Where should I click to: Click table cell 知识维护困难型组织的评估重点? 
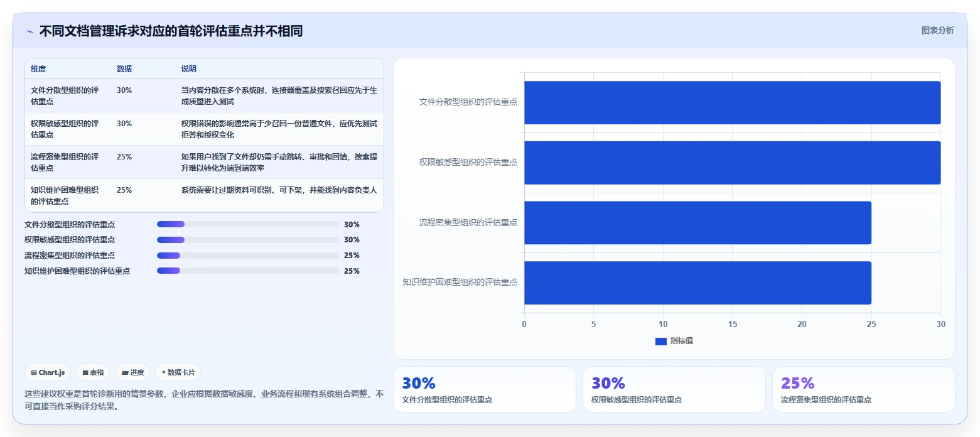tap(65, 195)
